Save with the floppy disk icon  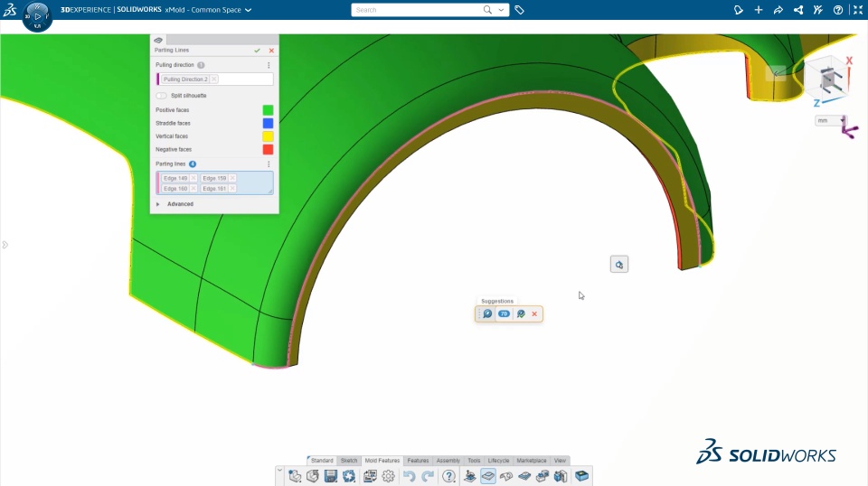coord(331,476)
